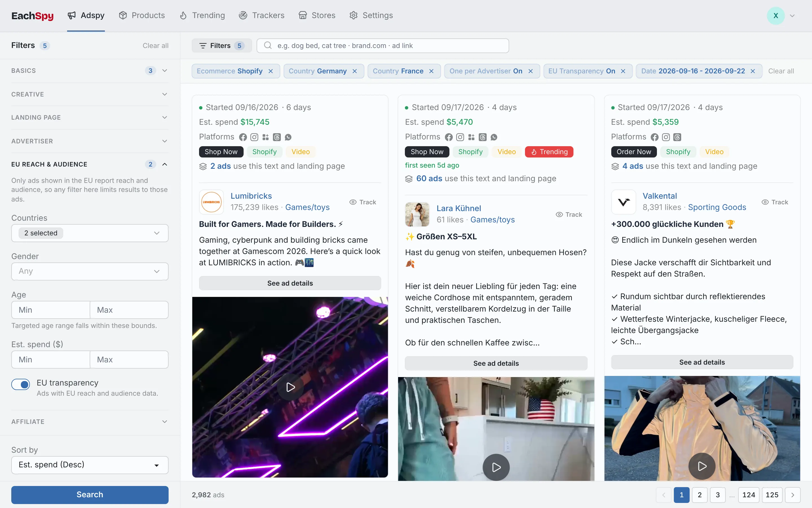Click Clear all beside filter chips

[x=781, y=71]
